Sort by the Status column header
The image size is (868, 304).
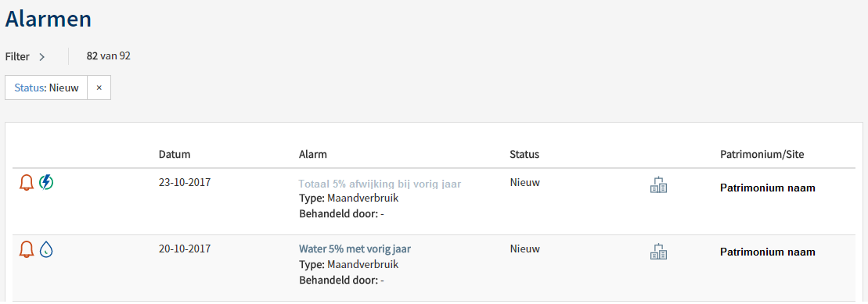524,154
